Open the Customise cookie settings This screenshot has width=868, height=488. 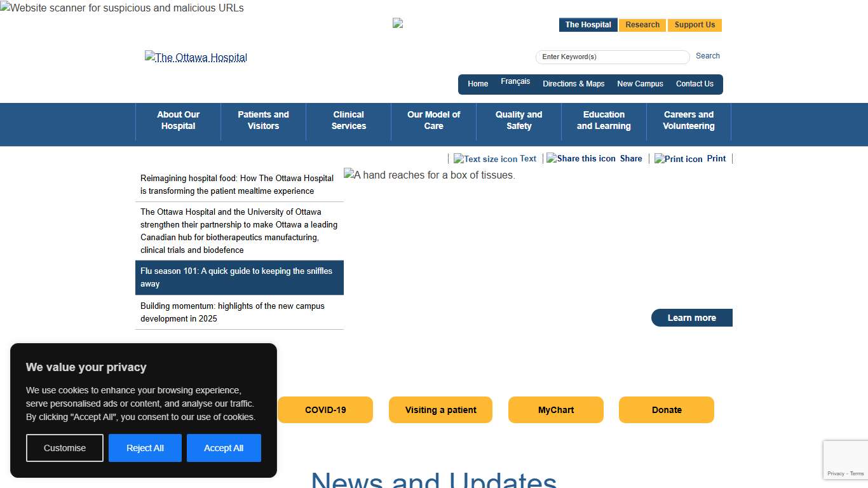(65, 448)
